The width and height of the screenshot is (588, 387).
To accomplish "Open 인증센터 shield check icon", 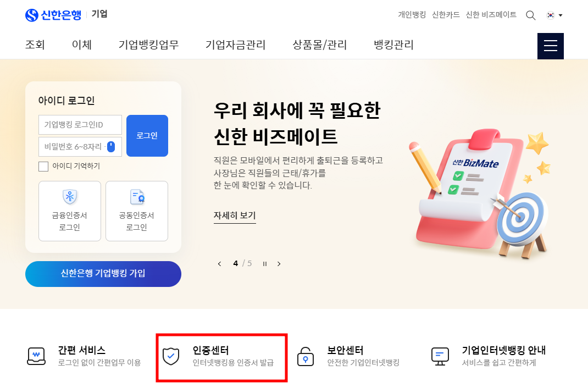I will (x=170, y=356).
